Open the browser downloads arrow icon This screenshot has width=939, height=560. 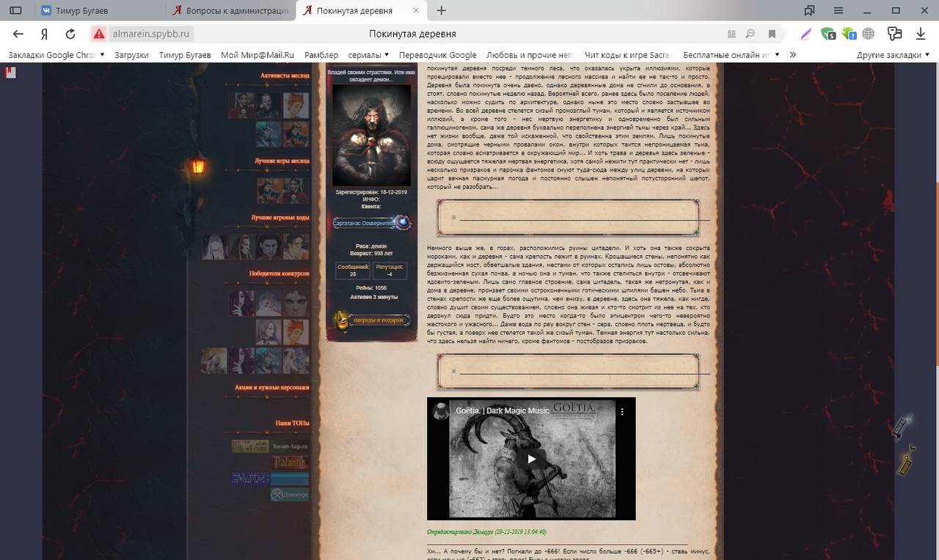tap(920, 34)
